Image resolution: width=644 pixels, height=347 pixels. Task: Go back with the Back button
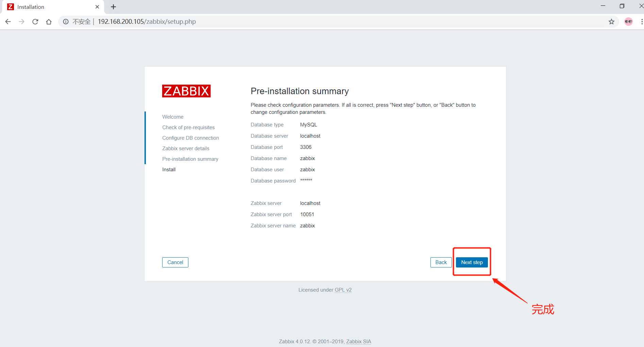tap(441, 262)
